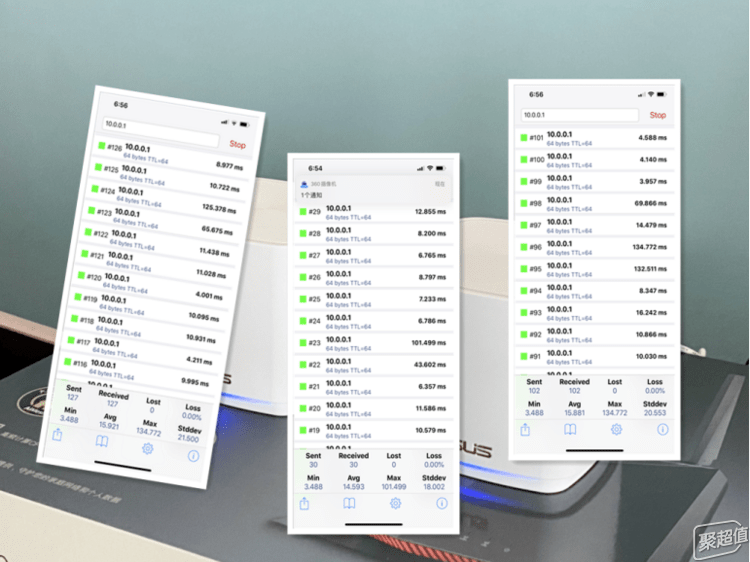Tap share icon on tilted left phone
Image resolution: width=750 pixels, height=562 pixels.
[57, 434]
